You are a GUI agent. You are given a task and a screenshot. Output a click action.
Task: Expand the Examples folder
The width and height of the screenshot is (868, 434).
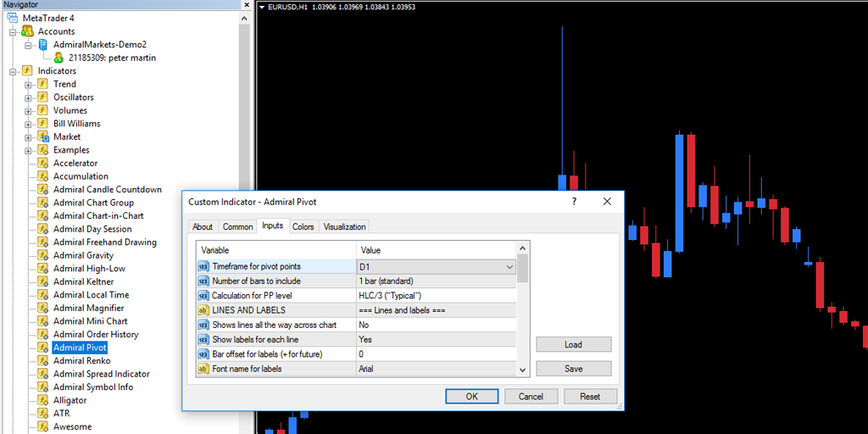click(x=28, y=151)
